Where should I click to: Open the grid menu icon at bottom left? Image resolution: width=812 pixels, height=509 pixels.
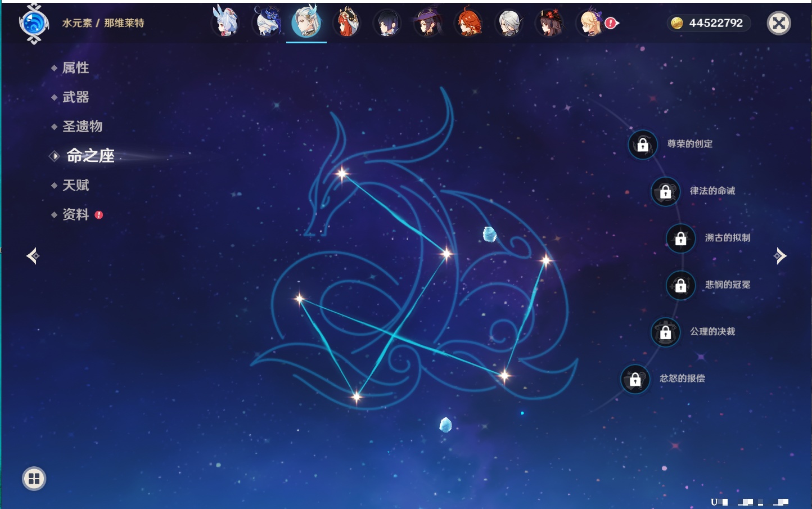coord(34,479)
